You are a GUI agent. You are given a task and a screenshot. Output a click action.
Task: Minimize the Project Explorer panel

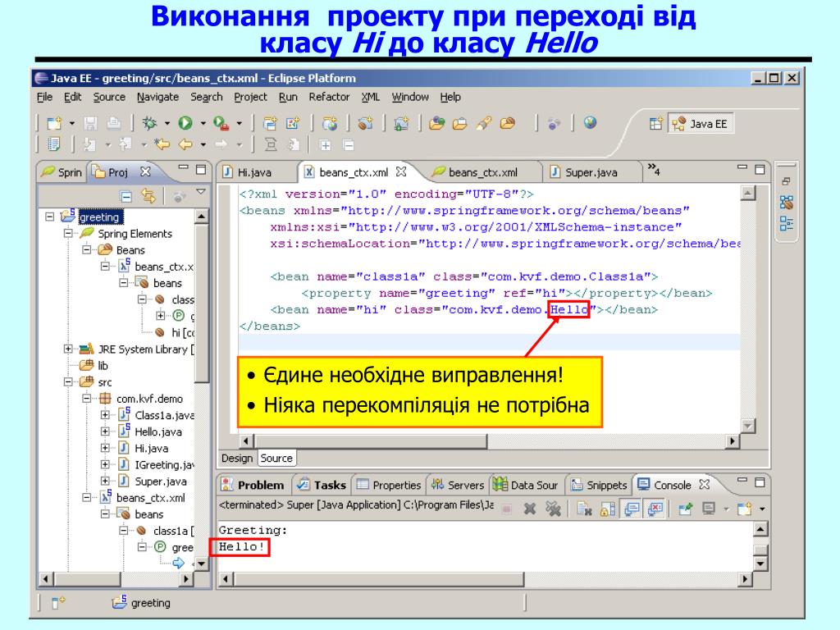click(184, 167)
